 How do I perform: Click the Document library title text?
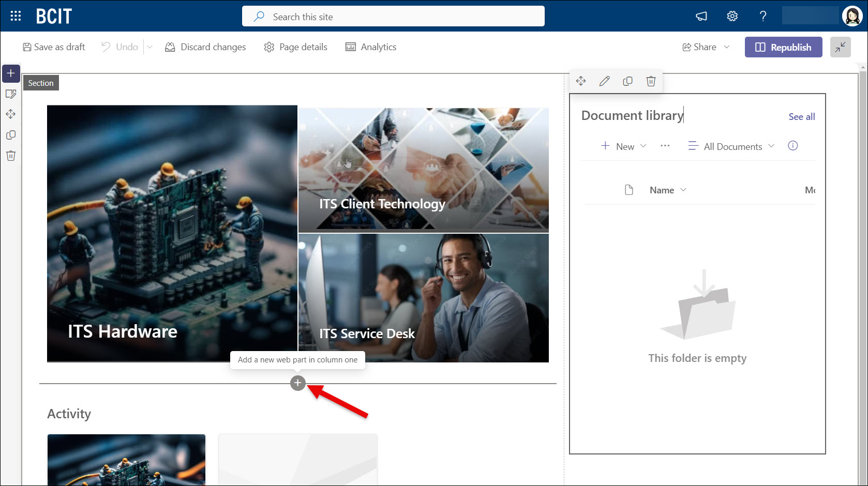[x=632, y=115]
